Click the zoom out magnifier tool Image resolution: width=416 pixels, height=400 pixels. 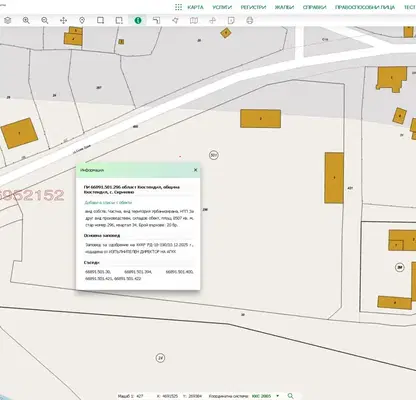(x=45, y=20)
